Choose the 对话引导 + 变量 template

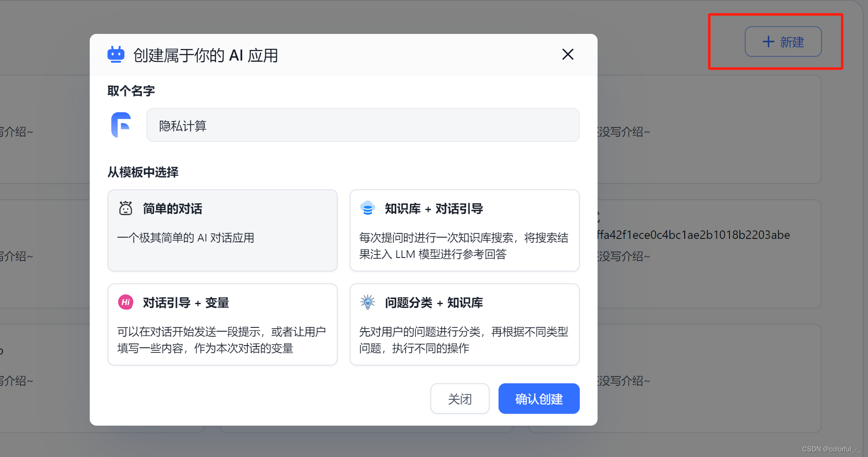pyautogui.click(x=223, y=324)
